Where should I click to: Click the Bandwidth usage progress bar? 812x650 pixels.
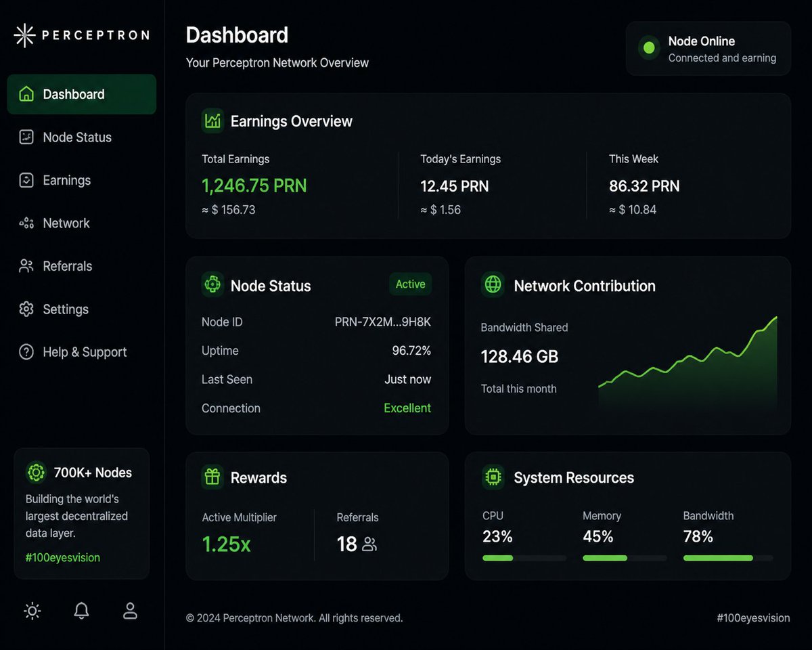click(x=728, y=558)
